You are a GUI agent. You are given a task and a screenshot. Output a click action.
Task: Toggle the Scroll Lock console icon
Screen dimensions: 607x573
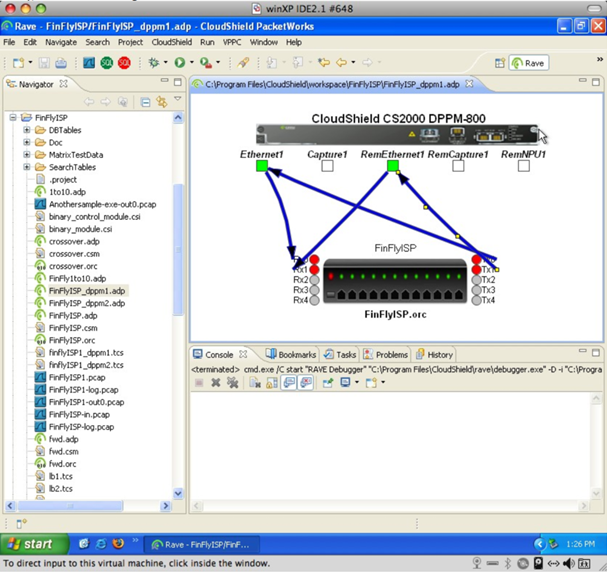click(272, 383)
